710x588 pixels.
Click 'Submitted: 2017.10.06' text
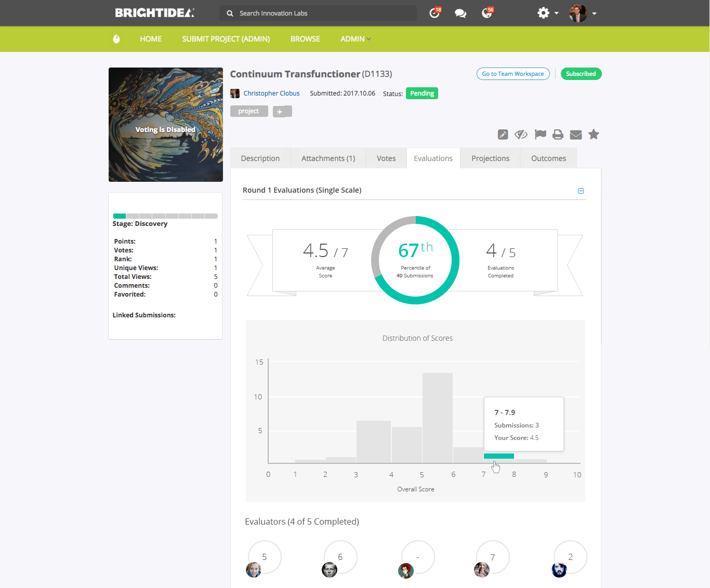[343, 93]
